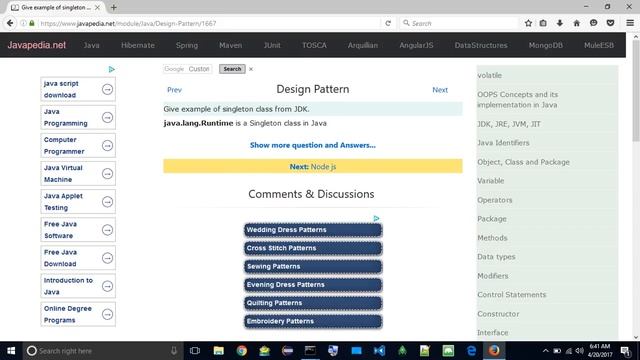Click the Firefox search box

(459, 23)
